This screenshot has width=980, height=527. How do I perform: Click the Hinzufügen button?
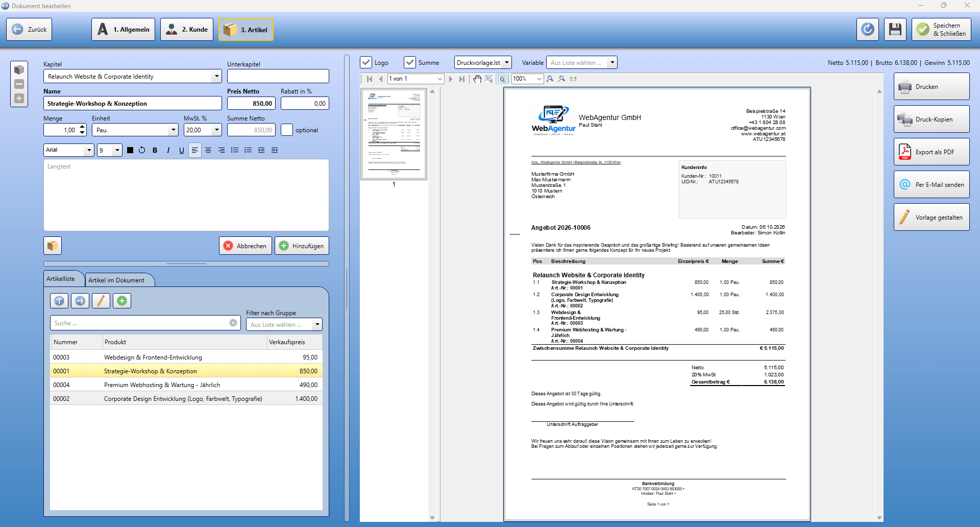pyautogui.click(x=302, y=246)
